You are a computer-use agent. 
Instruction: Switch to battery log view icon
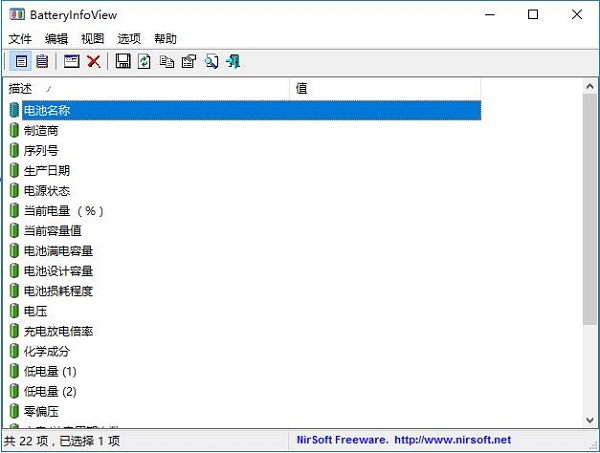tap(42, 61)
